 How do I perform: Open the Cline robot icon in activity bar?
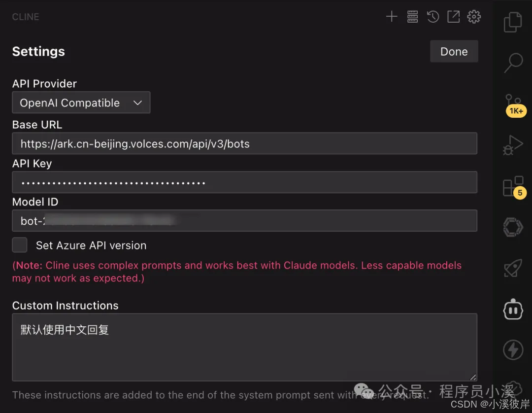[513, 309]
